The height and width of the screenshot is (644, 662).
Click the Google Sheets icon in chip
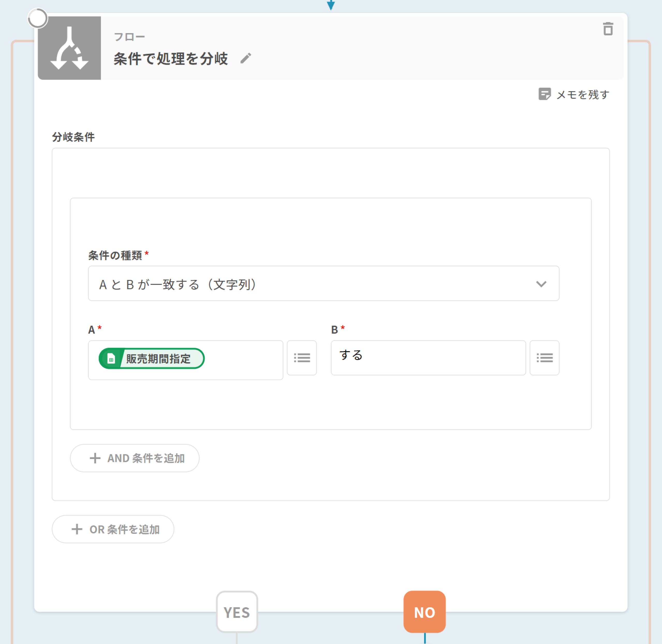pos(111,359)
